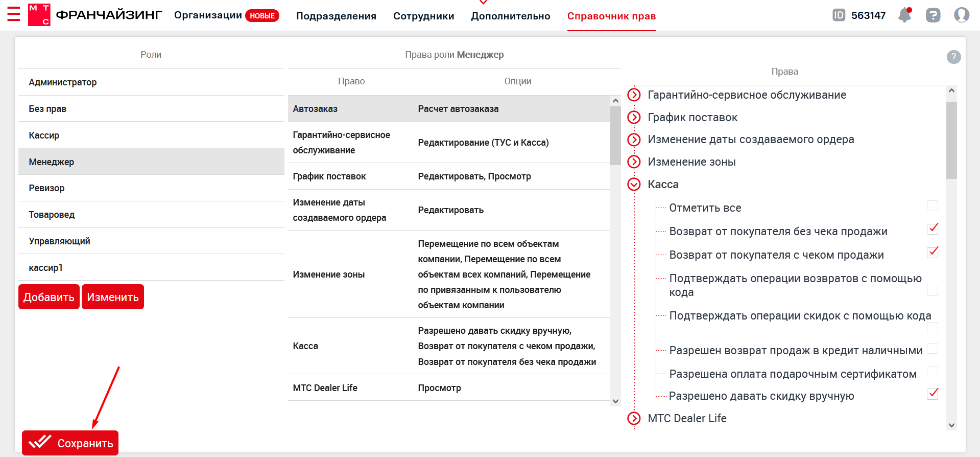Expand Изменение даты создаваемого ордера node
This screenshot has height=457, width=980.
pos(634,140)
